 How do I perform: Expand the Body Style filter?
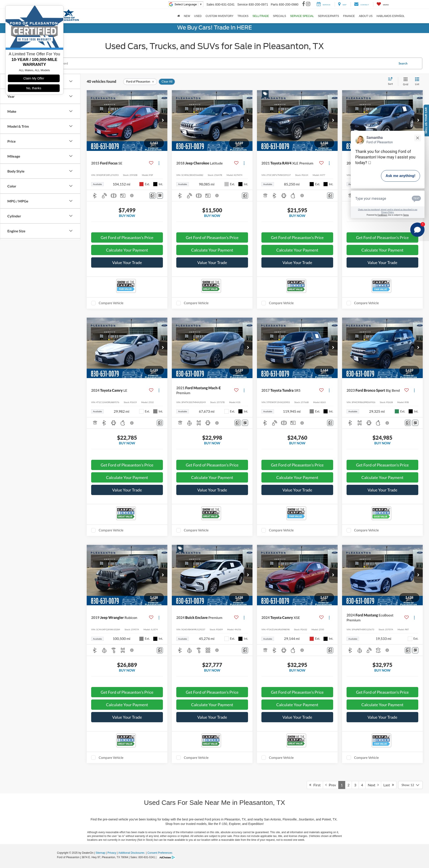pyautogui.click(x=40, y=171)
